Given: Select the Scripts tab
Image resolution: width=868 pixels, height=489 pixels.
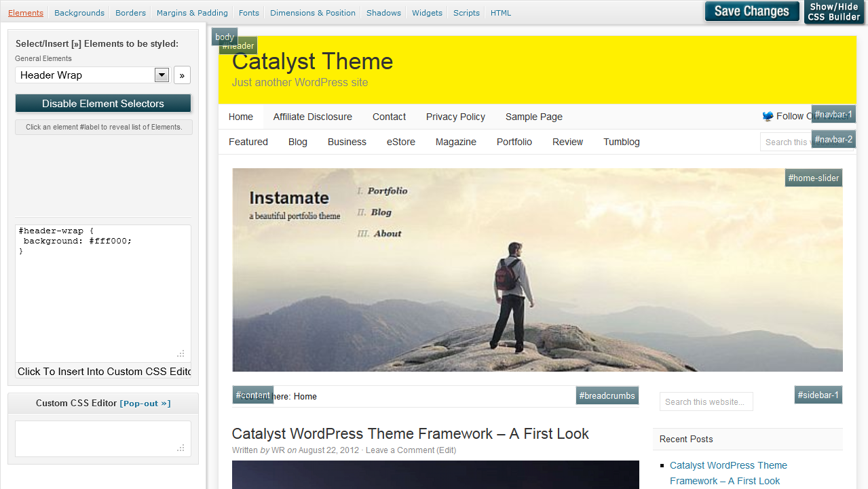Looking at the screenshot, I should coord(466,13).
